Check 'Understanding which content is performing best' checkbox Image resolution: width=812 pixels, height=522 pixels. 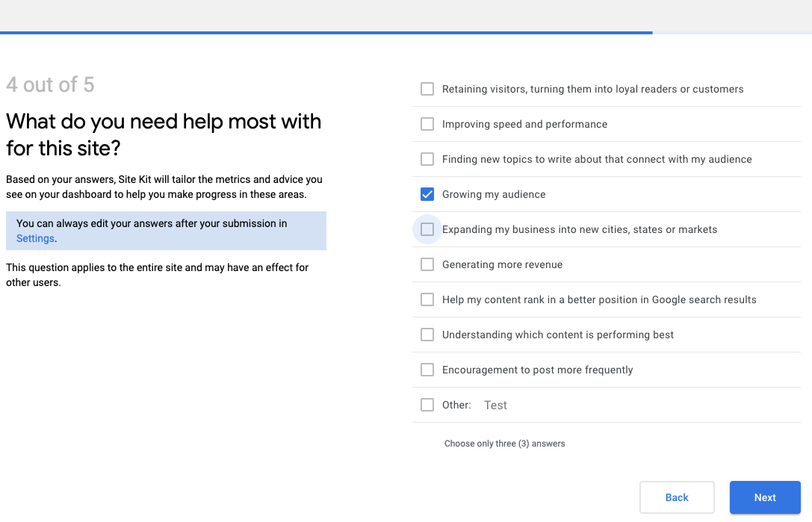point(427,335)
